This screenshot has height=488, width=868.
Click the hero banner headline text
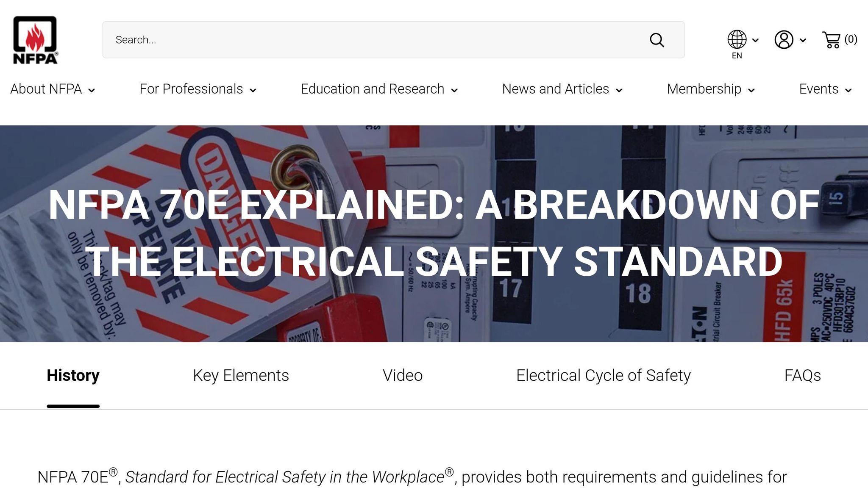(434, 233)
